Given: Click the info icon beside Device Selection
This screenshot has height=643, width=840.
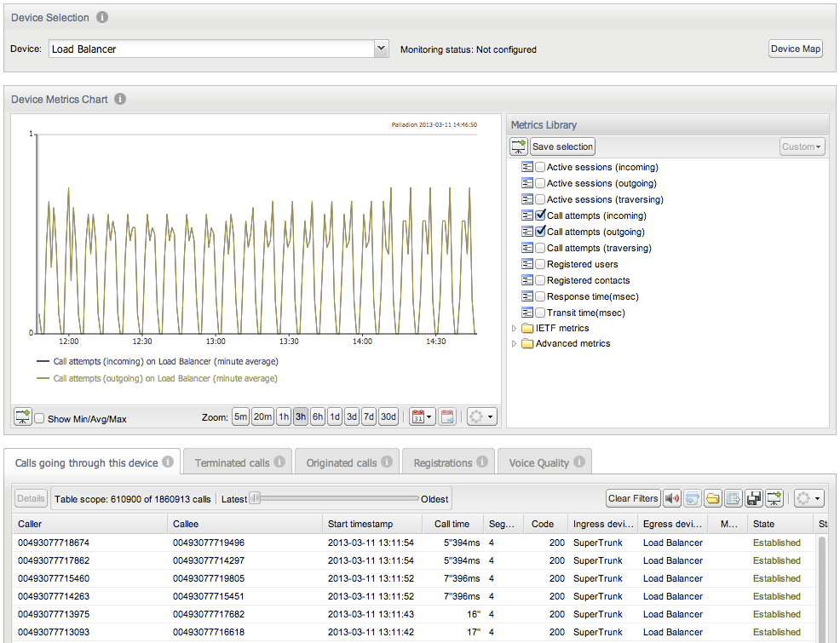Looking at the screenshot, I should 102,17.
